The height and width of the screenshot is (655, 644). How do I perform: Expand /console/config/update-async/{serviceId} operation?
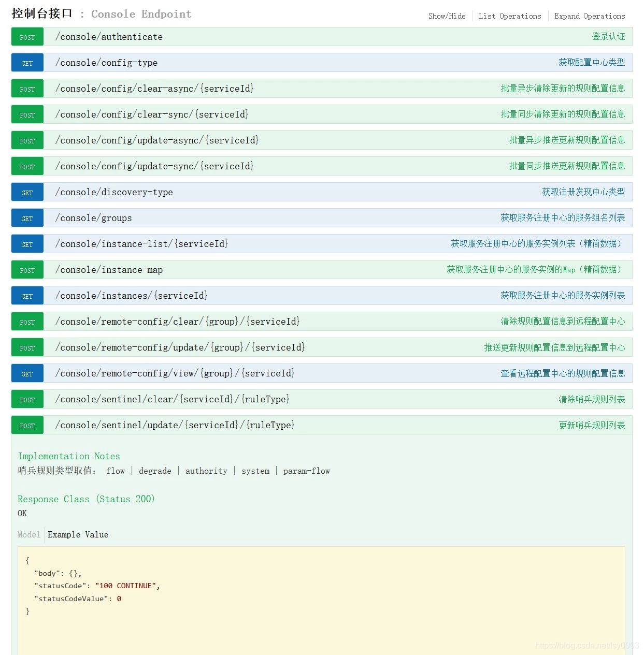(x=157, y=140)
